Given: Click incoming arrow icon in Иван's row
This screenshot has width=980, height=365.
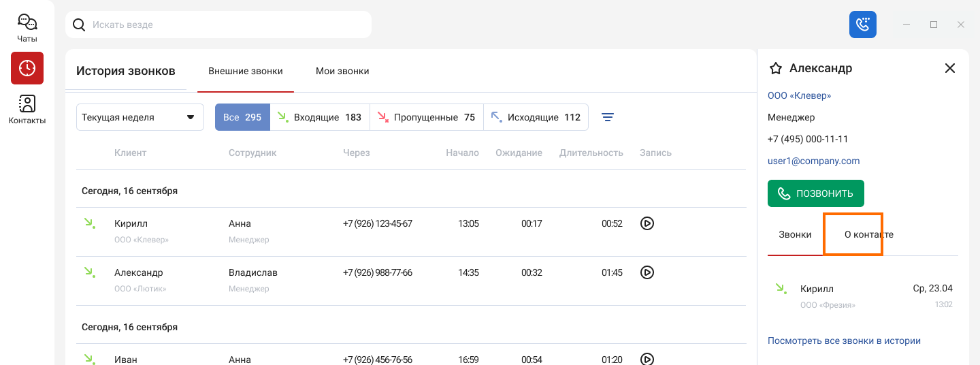Looking at the screenshot, I should [89, 359].
